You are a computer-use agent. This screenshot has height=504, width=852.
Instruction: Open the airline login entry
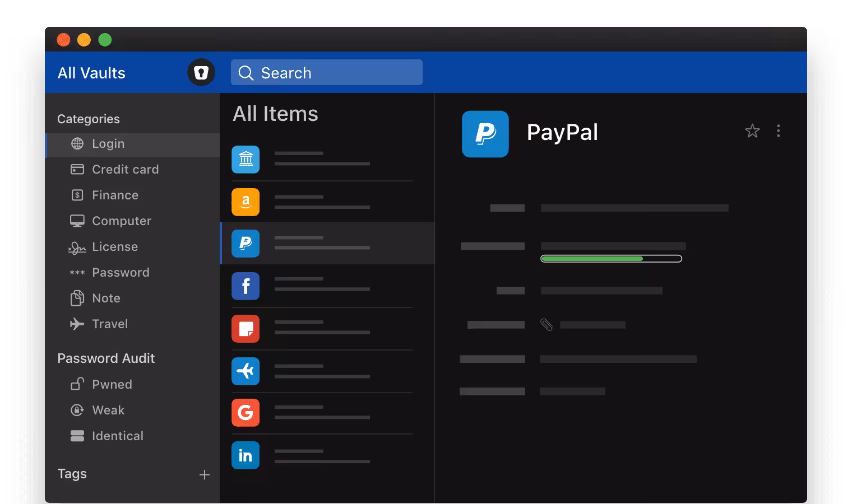coord(246,371)
